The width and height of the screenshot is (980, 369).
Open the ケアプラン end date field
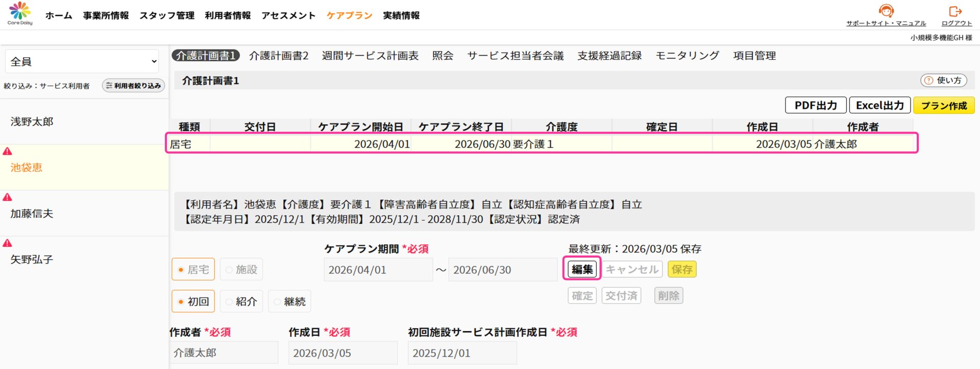point(502,270)
